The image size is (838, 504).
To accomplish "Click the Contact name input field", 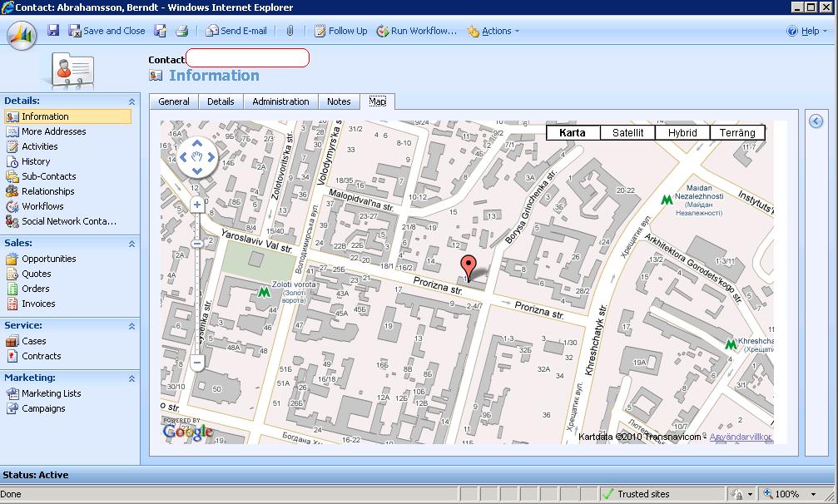I will [x=247, y=57].
